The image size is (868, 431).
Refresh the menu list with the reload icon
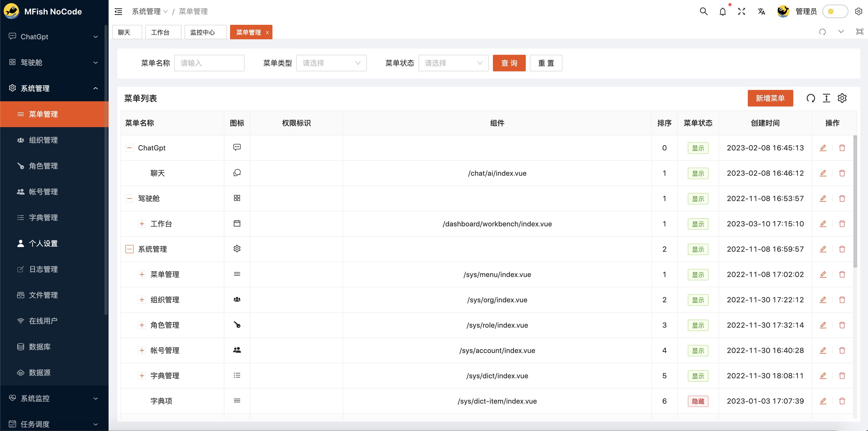pos(811,98)
